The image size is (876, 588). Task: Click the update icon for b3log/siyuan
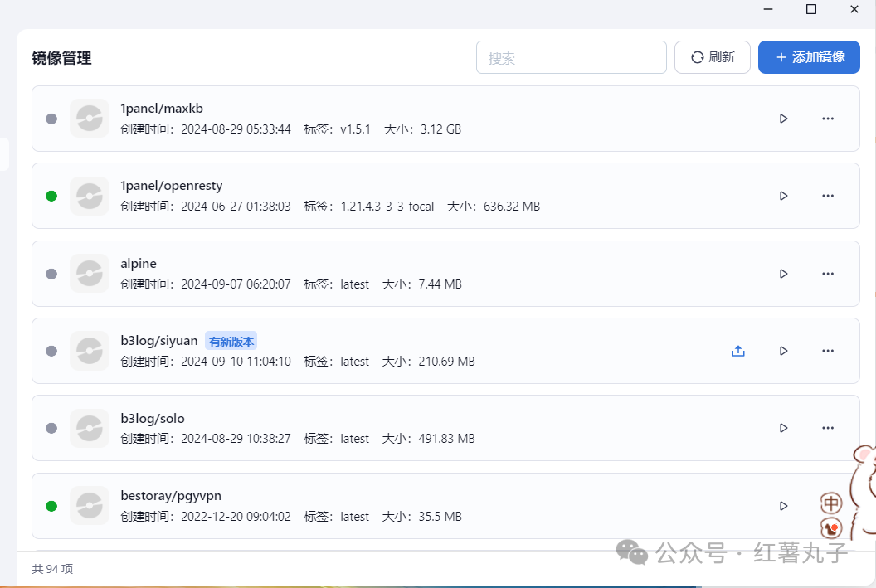click(x=738, y=351)
